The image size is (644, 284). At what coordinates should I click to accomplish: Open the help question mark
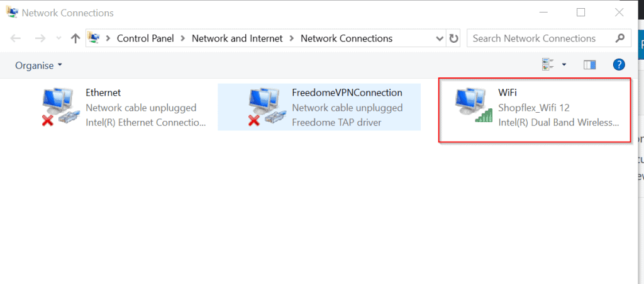(619, 64)
